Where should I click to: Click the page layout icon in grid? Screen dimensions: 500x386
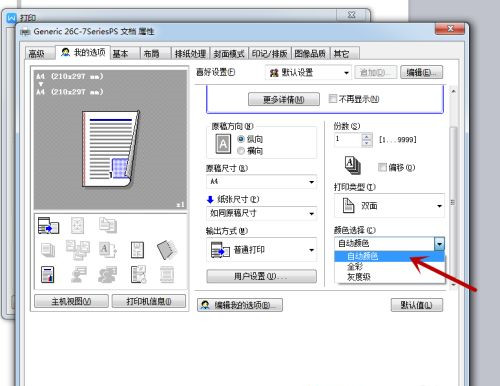(137, 250)
